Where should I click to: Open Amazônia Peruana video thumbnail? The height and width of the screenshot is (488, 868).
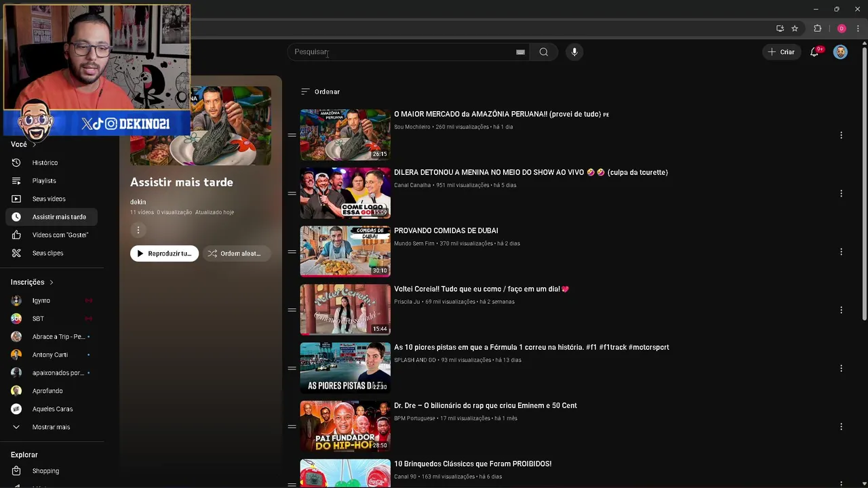tap(345, 134)
